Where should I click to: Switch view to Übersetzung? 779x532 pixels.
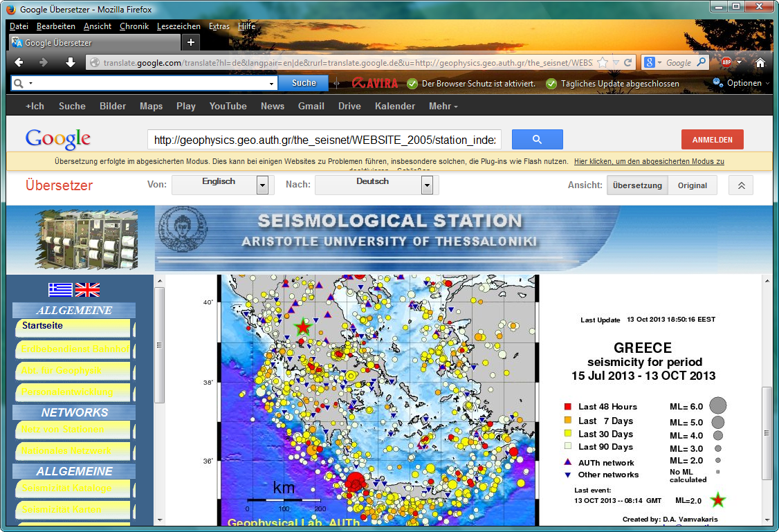[637, 185]
